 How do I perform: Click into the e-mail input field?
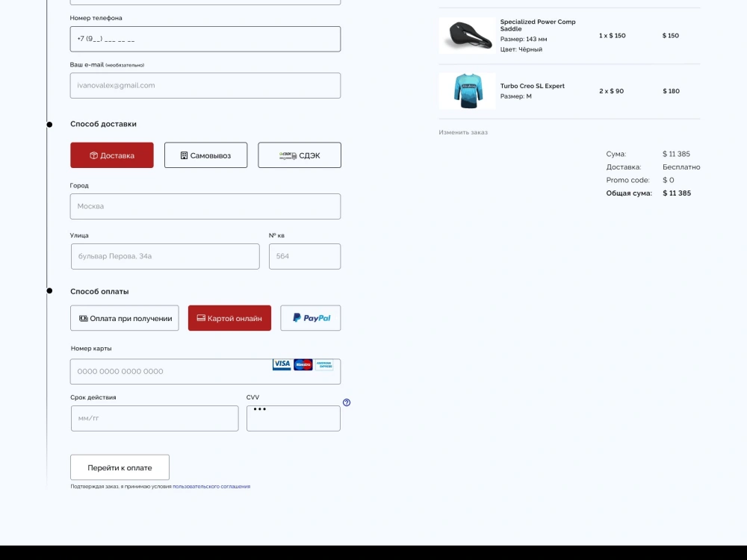coord(205,86)
